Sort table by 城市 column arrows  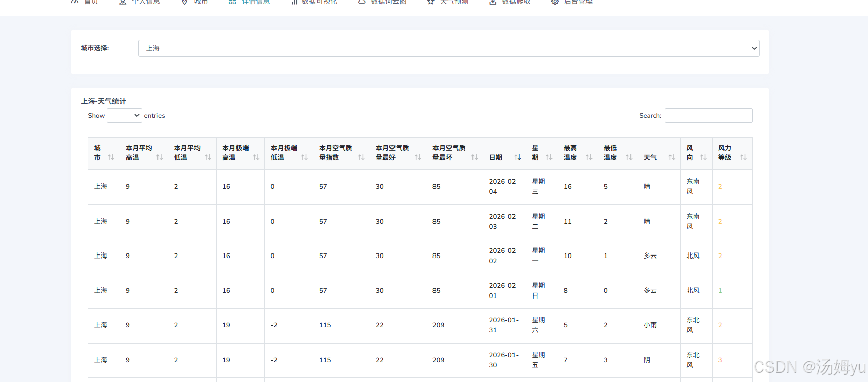pyautogui.click(x=111, y=157)
